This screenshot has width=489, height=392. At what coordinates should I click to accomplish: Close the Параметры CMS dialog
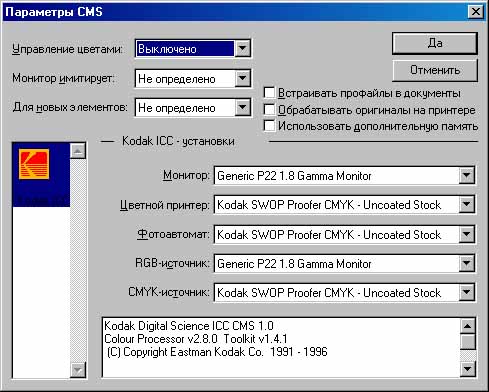click(x=476, y=12)
